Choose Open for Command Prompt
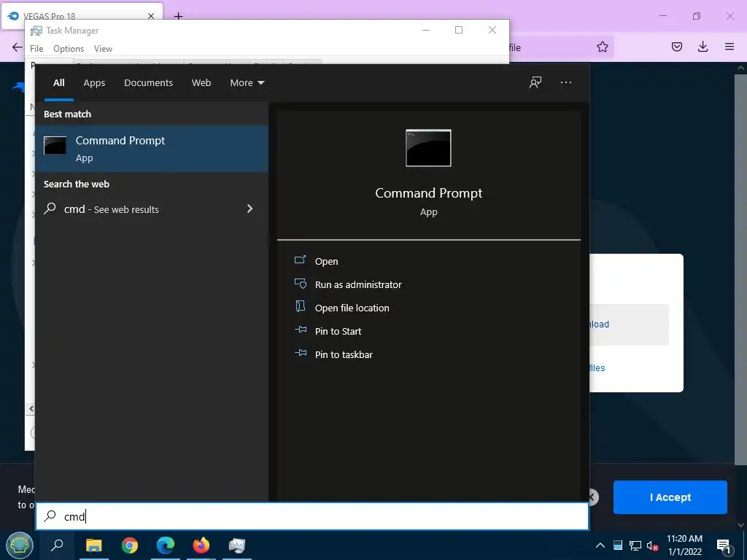747x560 pixels. tap(326, 262)
